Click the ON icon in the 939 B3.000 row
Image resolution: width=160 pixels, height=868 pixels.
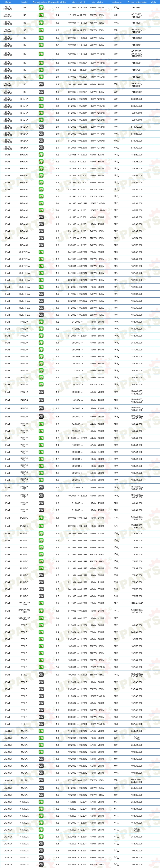(x=41, y=134)
